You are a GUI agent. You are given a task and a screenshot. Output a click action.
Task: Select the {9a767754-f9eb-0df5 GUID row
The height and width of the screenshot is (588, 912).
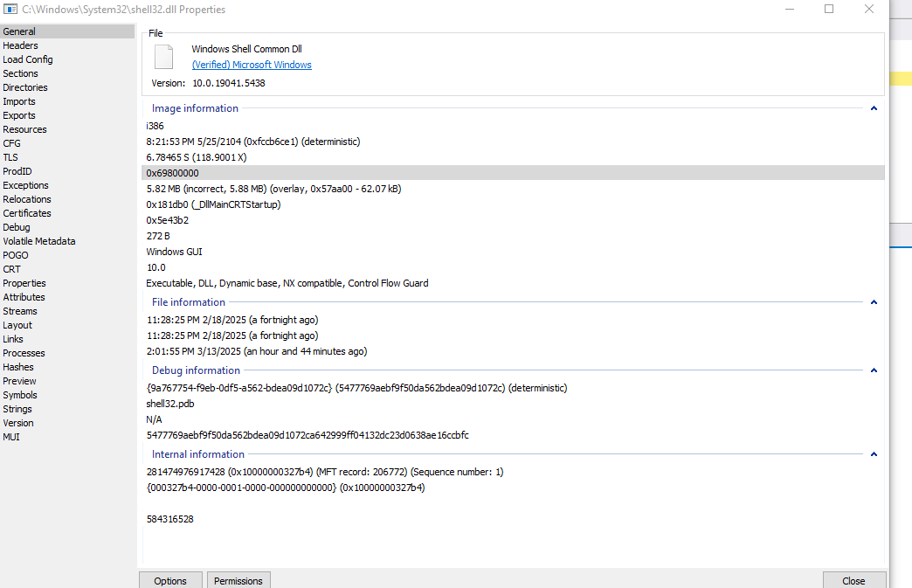(x=513, y=387)
